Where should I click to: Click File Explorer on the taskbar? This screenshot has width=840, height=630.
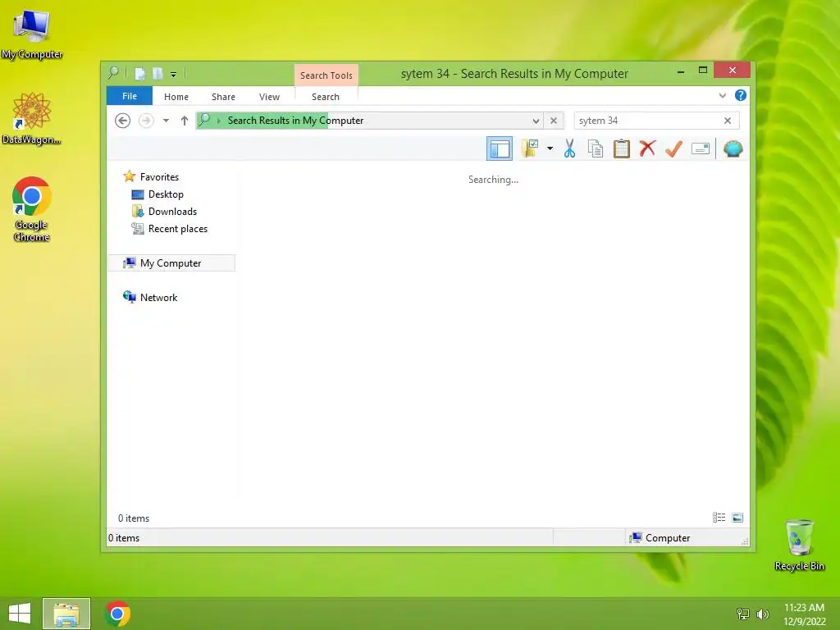66,614
